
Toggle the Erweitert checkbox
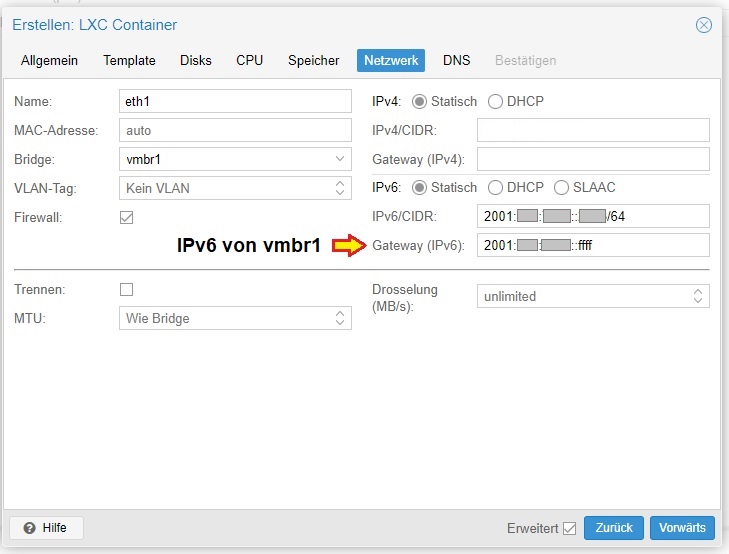[x=570, y=528]
